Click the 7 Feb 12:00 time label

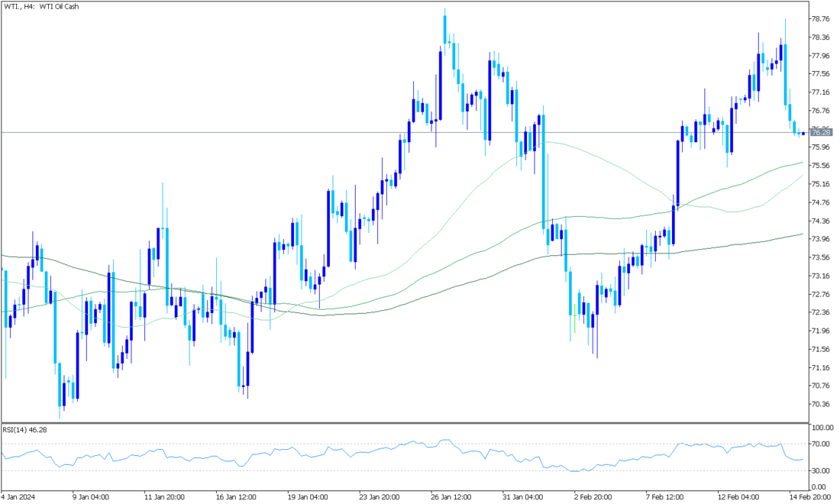coord(666,496)
